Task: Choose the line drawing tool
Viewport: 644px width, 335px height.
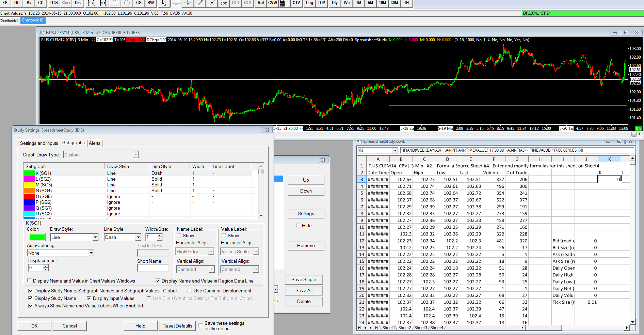Action: click(x=200, y=3)
